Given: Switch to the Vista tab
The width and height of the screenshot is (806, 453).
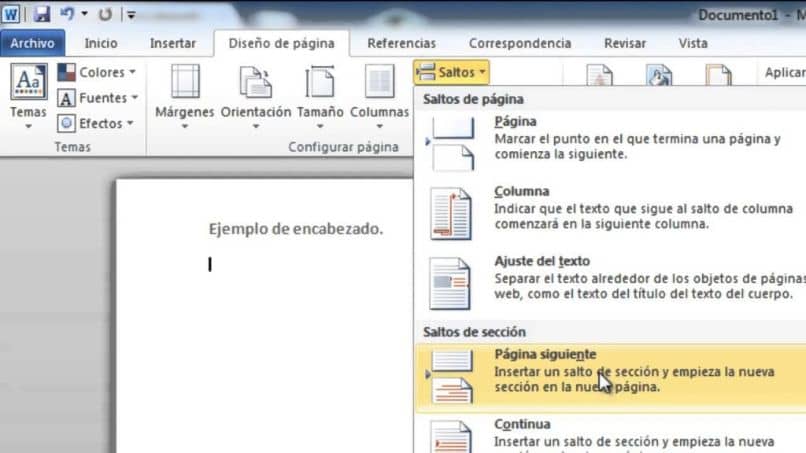Looking at the screenshot, I should click(693, 43).
